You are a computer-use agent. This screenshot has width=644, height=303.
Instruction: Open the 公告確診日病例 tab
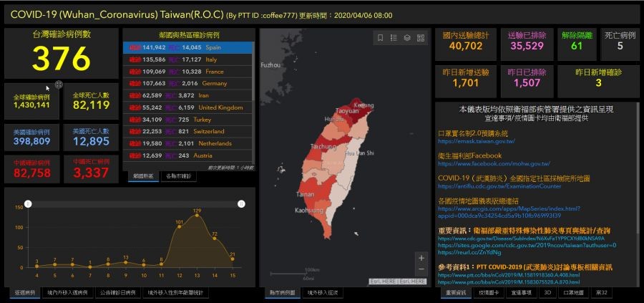tap(118, 293)
